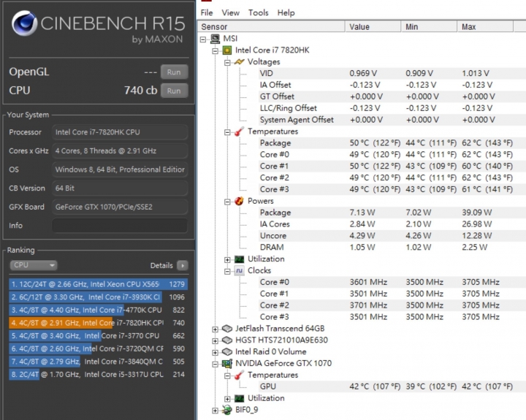This screenshot has width=526, height=420.
Task: Expand the BIF0_9 node
Action: point(215,411)
